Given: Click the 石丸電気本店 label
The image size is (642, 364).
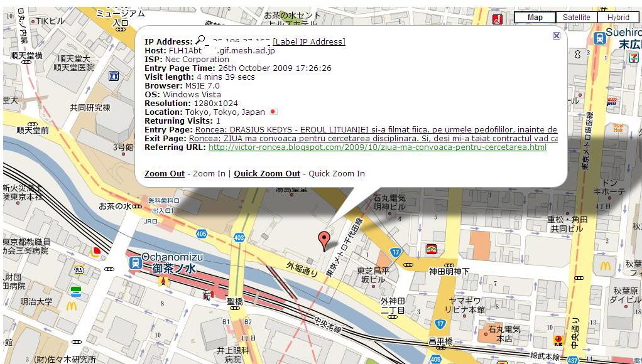Looking at the screenshot, I should [x=504, y=334].
